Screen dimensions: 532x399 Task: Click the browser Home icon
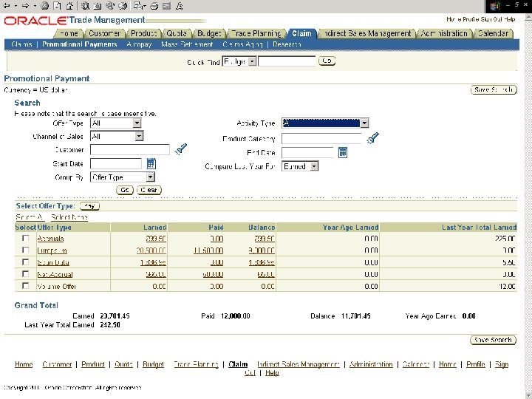pyautogui.click(x=69, y=6)
